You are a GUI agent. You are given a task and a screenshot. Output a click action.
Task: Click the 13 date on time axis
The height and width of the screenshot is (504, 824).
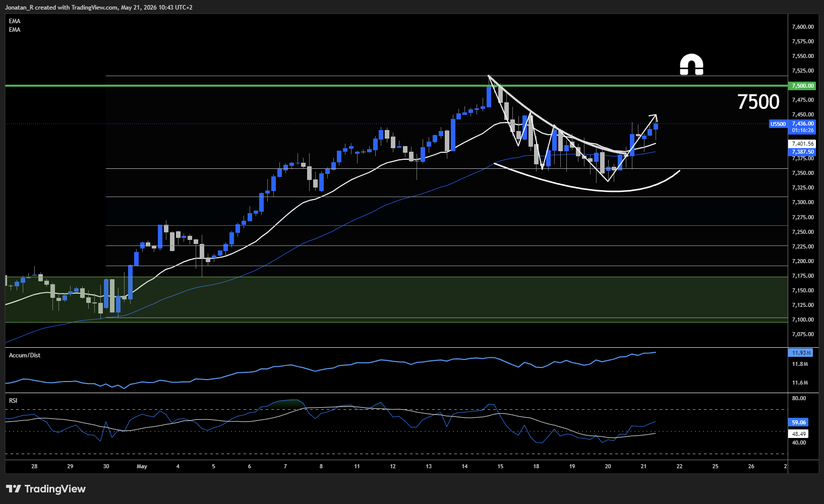pos(429,466)
